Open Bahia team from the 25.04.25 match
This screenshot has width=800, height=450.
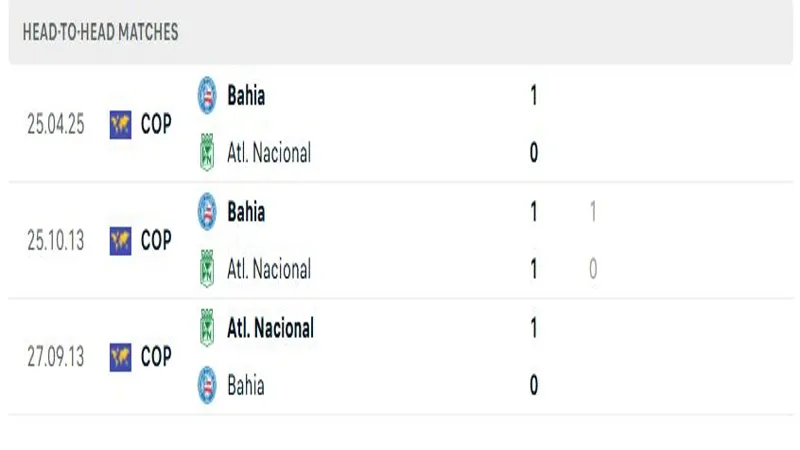click(246, 96)
